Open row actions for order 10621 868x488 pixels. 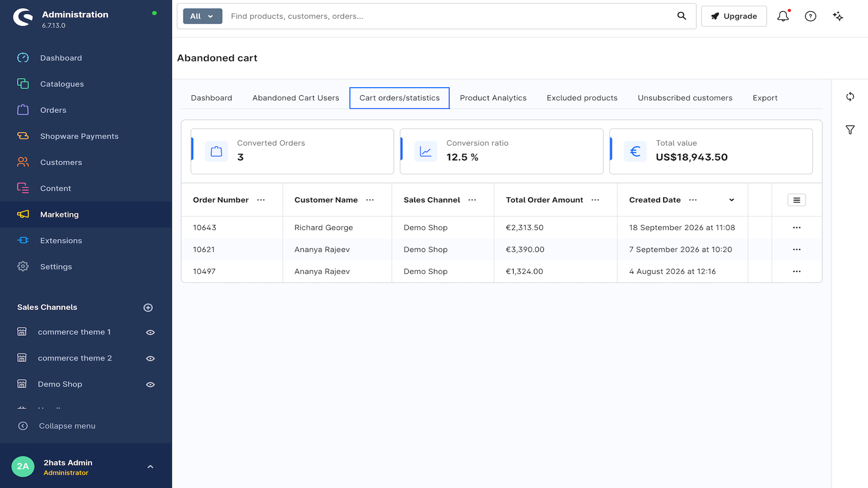797,249
